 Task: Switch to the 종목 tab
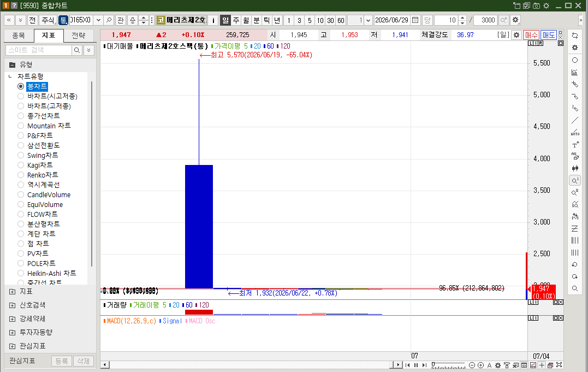coord(19,36)
